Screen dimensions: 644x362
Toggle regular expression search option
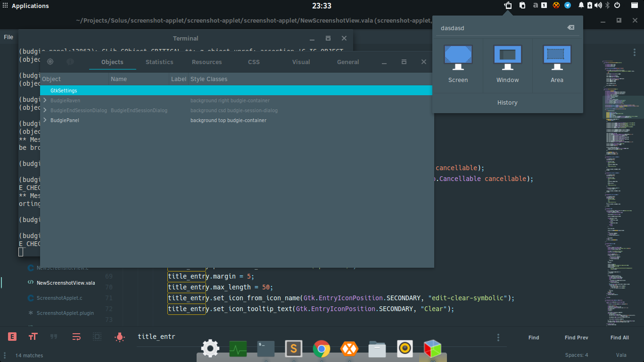12,337
